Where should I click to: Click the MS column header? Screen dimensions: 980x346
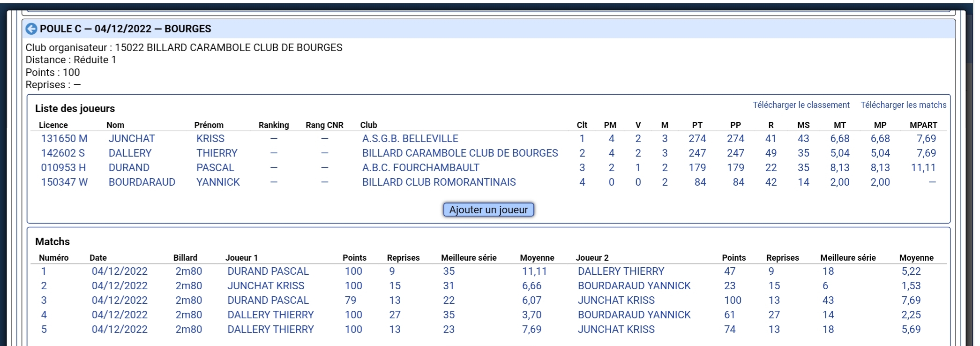coord(803,125)
